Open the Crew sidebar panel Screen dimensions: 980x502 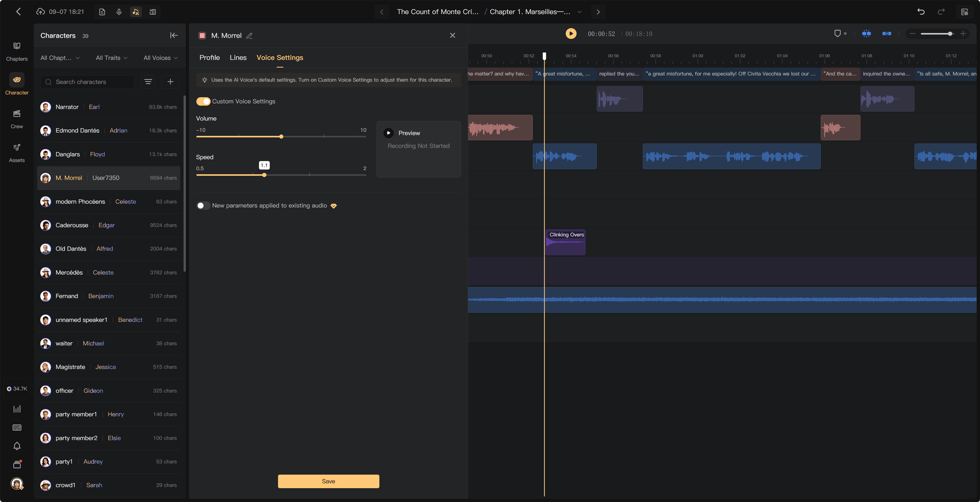[17, 119]
